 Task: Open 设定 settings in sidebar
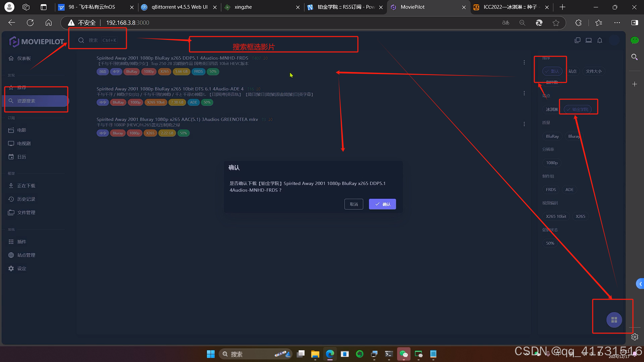21,268
